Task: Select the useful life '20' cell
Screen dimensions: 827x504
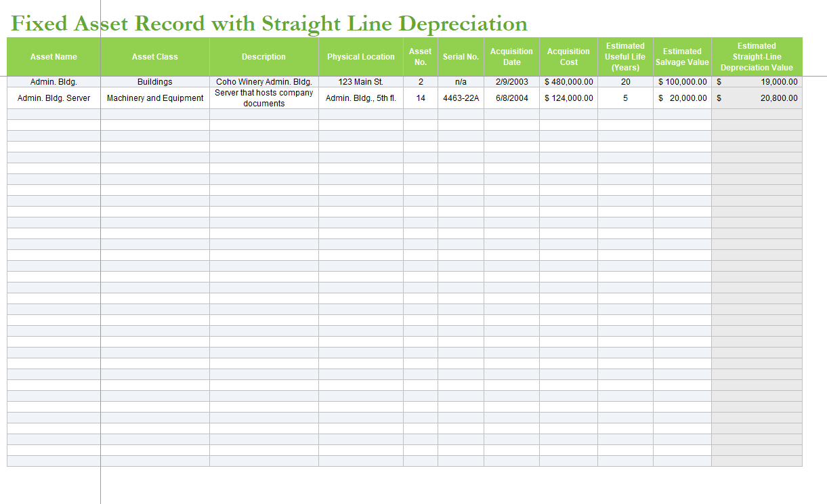Action: (625, 82)
